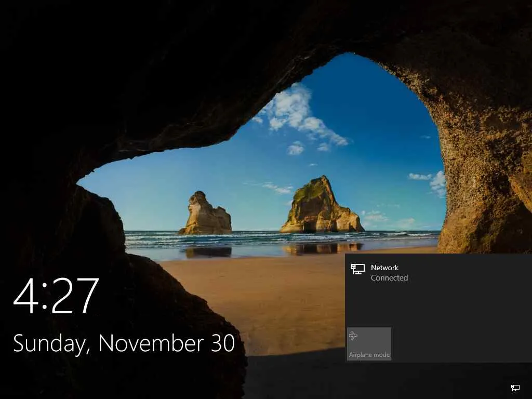
Task: Click the computer icon beside Network
Action: [x=357, y=269]
